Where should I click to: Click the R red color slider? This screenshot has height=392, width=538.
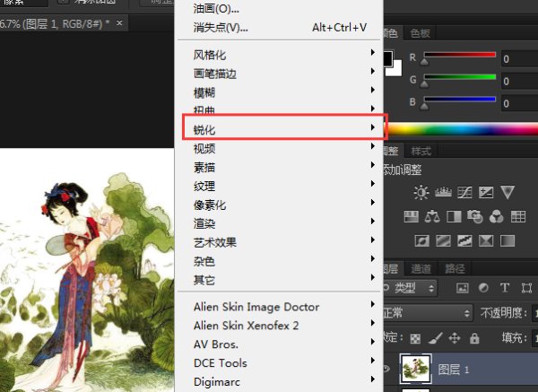click(460, 55)
